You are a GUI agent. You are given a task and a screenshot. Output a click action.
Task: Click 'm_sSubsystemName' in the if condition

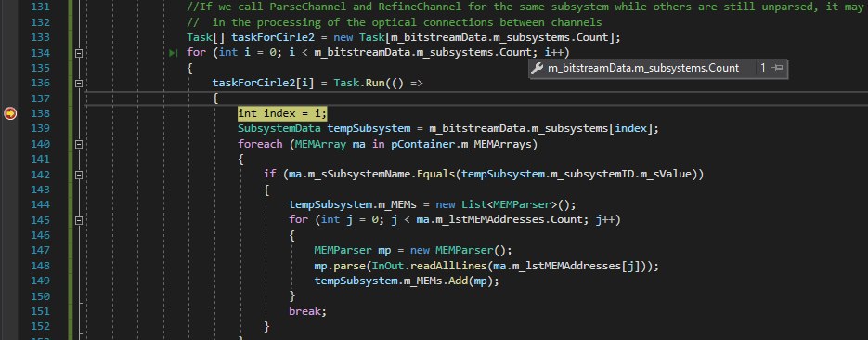click(x=359, y=175)
